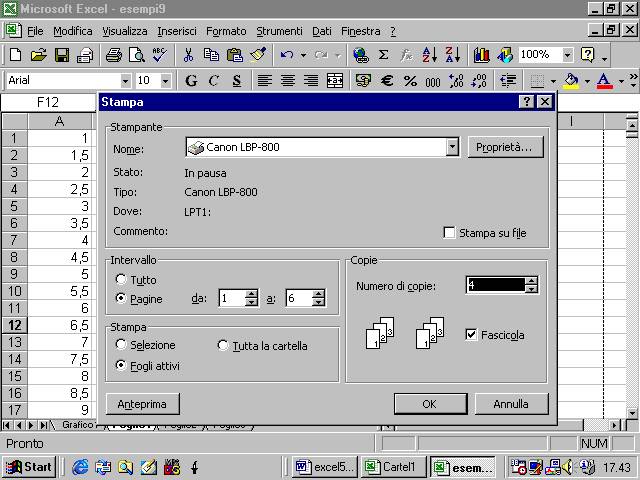Launch the Chart Wizard icon
The image size is (640, 480).
pos(482,55)
